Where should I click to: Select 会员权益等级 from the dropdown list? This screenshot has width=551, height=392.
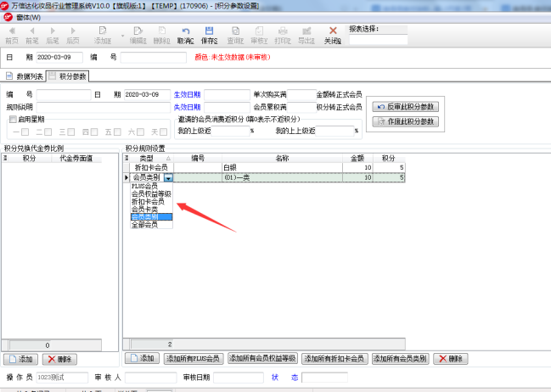click(x=151, y=194)
